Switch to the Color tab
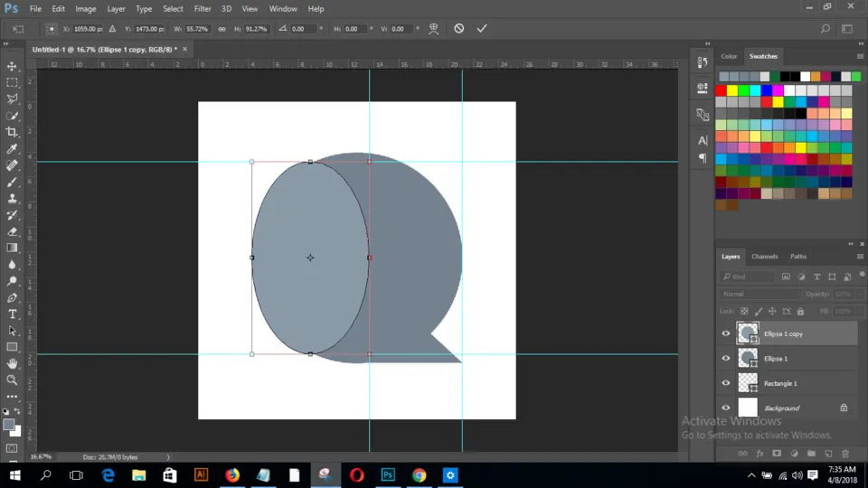Screen dimensions: 868x488 click(729, 56)
